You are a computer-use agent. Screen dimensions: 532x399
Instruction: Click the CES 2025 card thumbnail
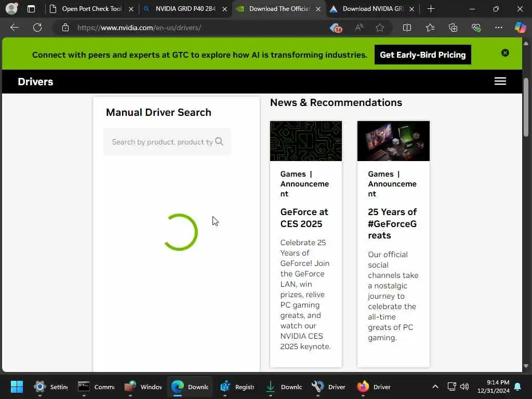pyautogui.click(x=306, y=141)
